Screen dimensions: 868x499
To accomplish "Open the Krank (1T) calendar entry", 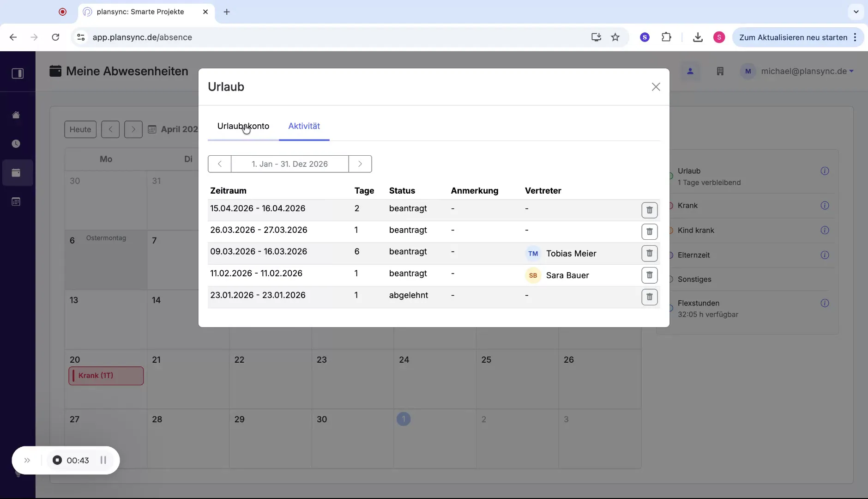I will pos(106,376).
